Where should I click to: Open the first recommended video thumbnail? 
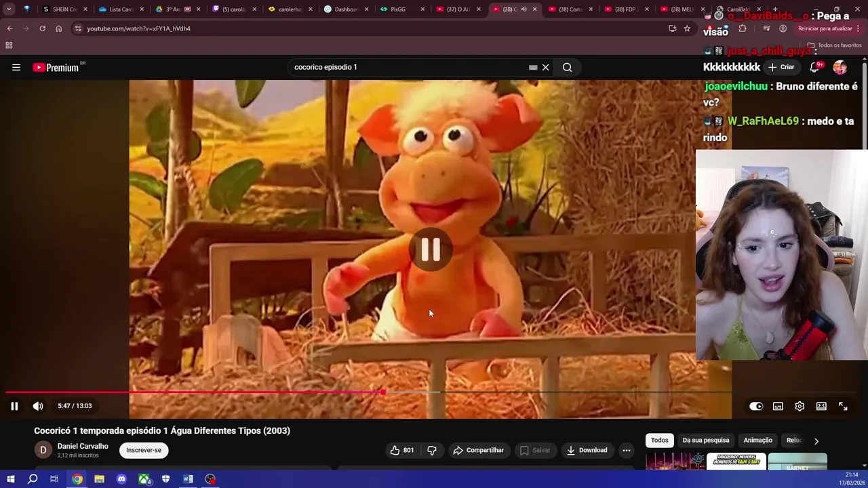click(675, 462)
